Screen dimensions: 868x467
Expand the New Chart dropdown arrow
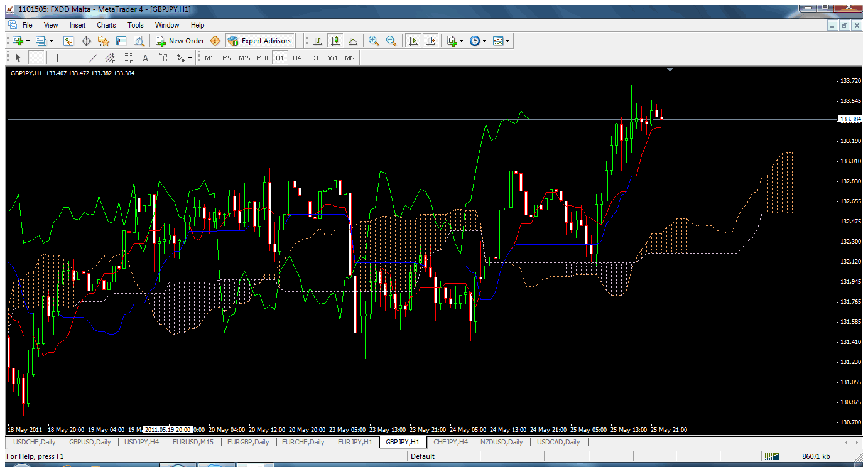coord(28,41)
